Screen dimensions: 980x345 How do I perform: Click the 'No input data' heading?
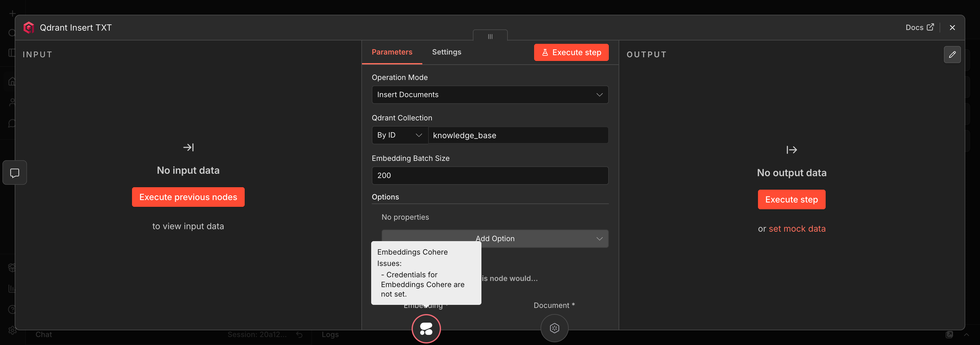tap(188, 170)
